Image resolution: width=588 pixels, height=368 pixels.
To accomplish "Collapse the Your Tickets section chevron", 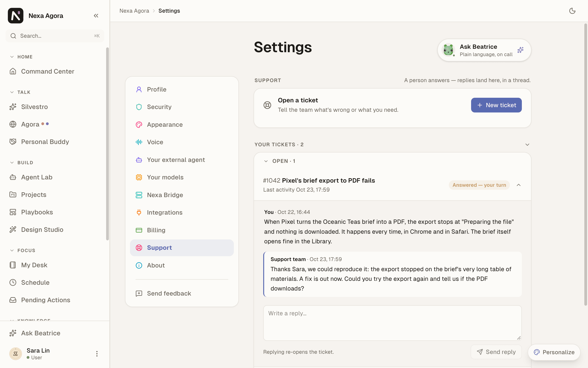I will 527,145.
